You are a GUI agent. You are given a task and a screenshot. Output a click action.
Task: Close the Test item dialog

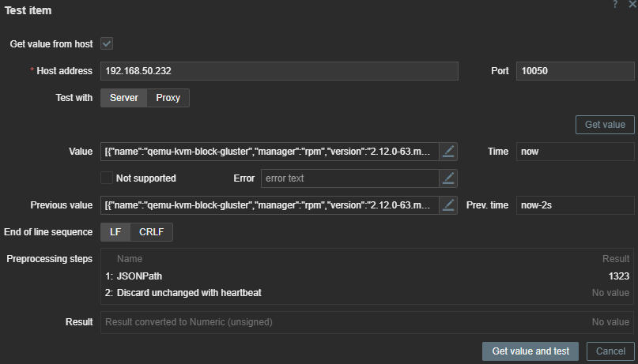pos(632,5)
